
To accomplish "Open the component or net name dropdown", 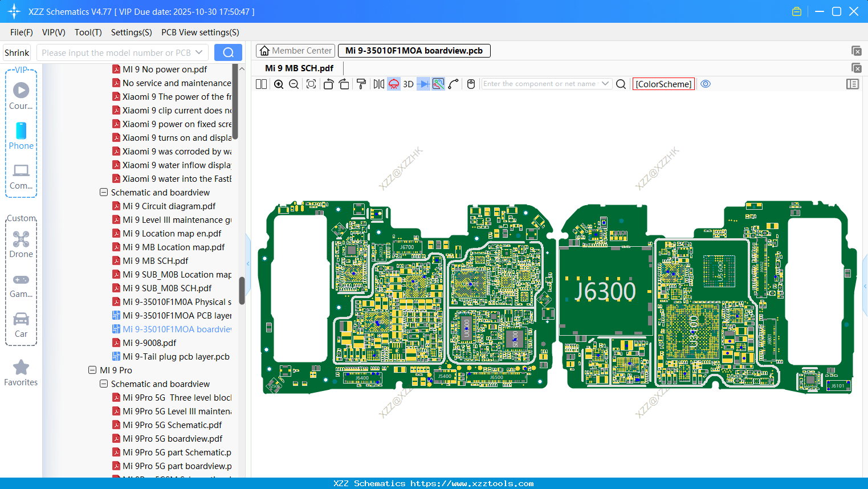I will pyautogui.click(x=605, y=84).
